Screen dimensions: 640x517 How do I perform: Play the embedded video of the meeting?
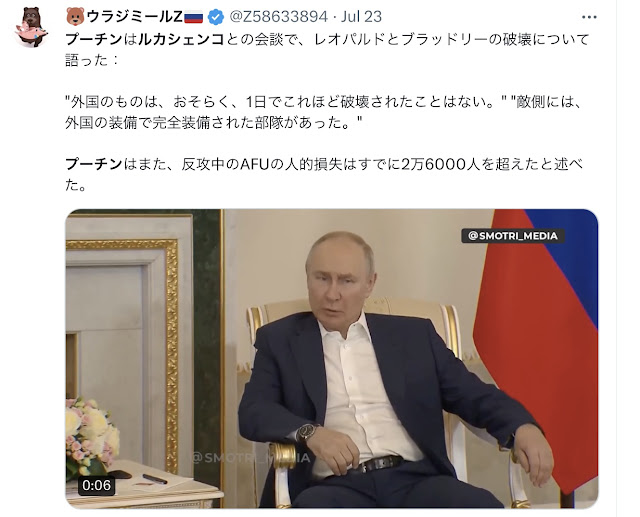click(x=331, y=359)
